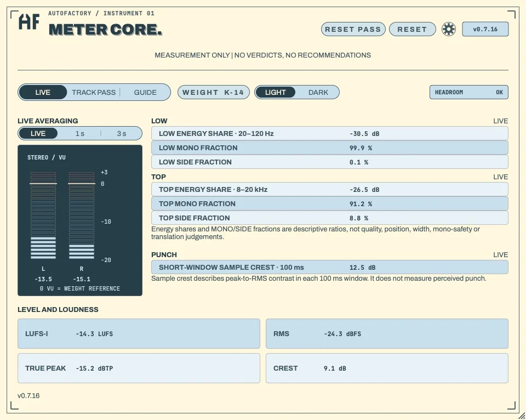Select the LOW SIDE FRACTION row
Screen dimensions: 526x420
(x=329, y=162)
